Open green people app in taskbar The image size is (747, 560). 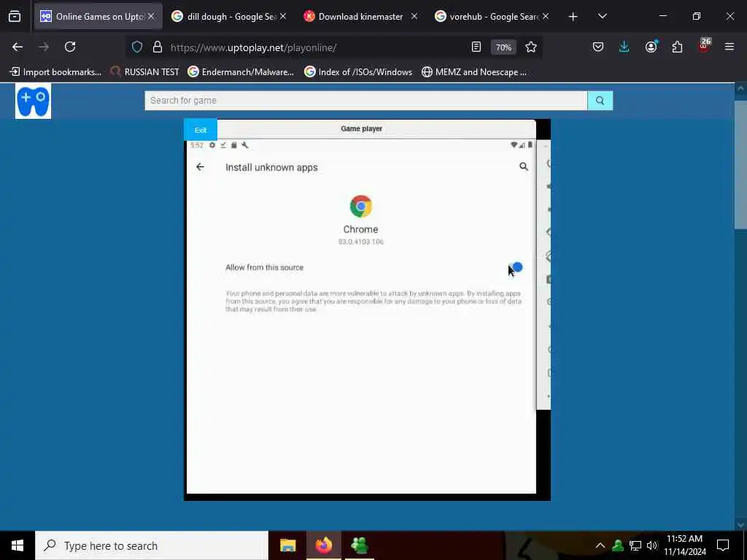click(359, 545)
